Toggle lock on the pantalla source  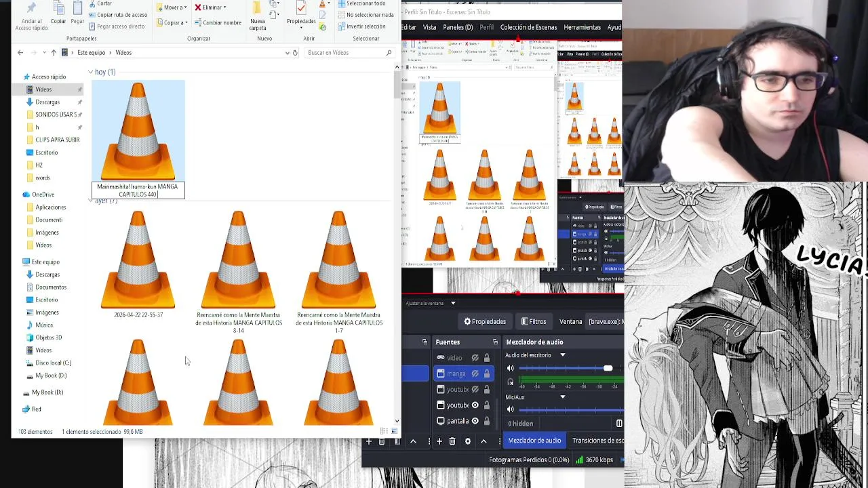click(486, 421)
